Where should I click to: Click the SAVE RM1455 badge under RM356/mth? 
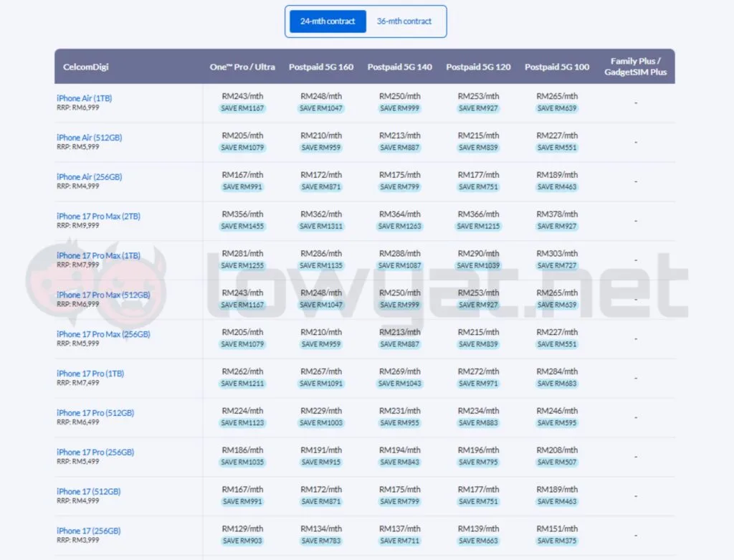pyautogui.click(x=242, y=227)
